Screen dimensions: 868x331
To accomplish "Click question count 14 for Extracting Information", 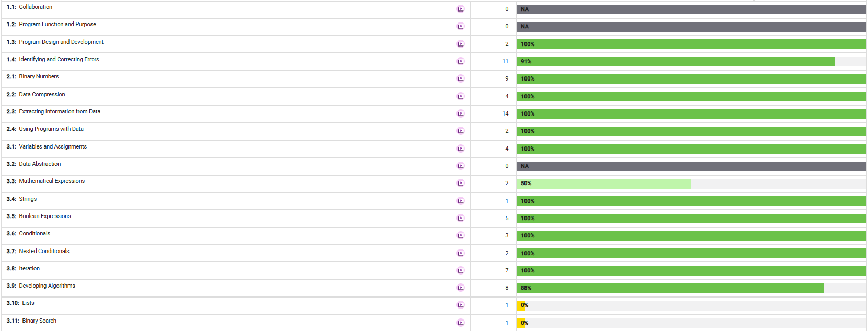I will pyautogui.click(x=505, y=113).
